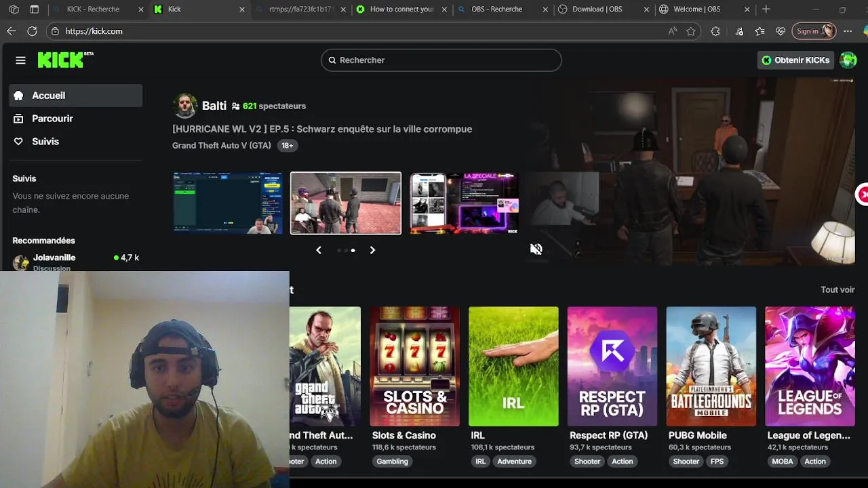868x488 pixels.
Task: Focus the Rechercher search field
Action: [x=441, y=60]
